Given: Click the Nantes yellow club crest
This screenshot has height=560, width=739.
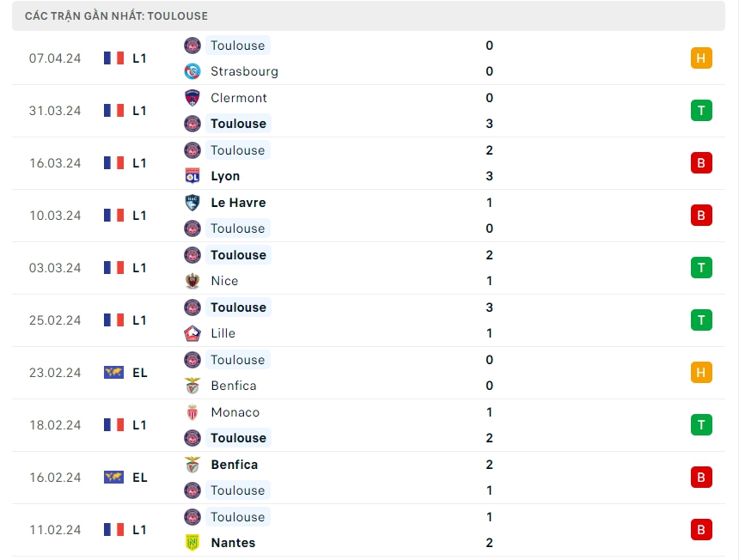Looking at the screenshot, I should click(192, 543).
